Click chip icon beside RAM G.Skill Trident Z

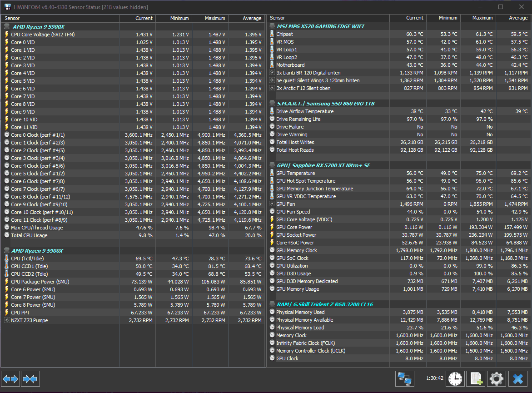click(x=272, y=304)
